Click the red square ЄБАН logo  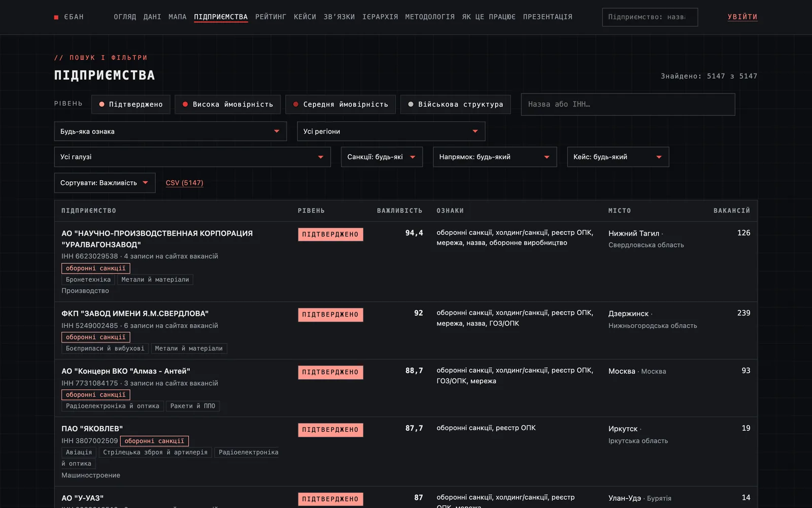point(69,17)
